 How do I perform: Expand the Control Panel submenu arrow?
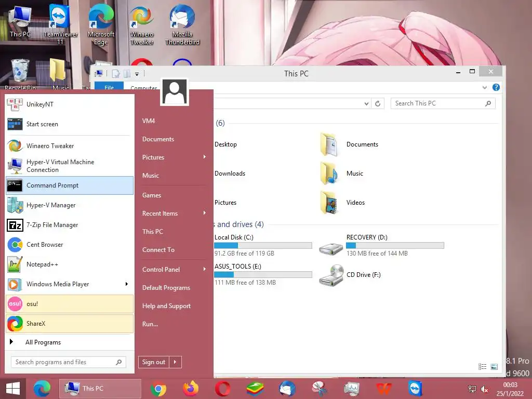[205, 269]
